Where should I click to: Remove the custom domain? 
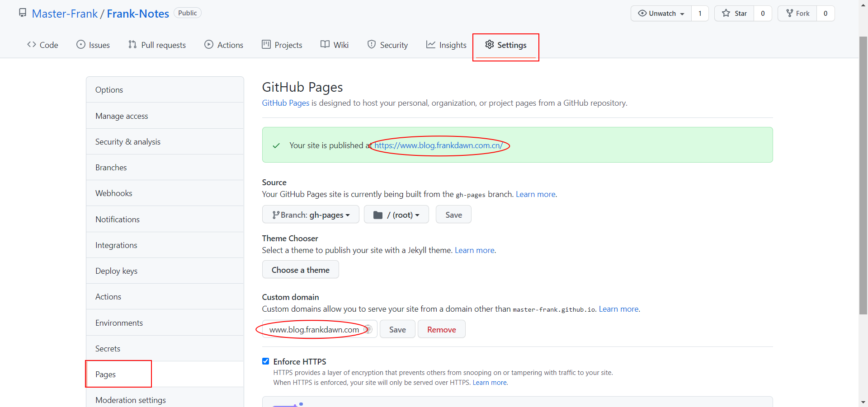click(442, 329)
